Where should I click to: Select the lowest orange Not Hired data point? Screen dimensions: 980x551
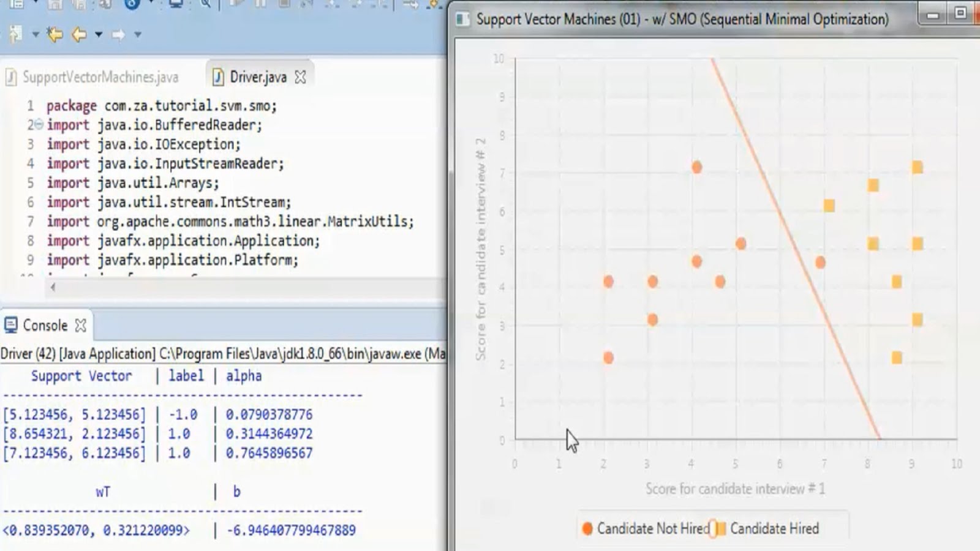608,358
